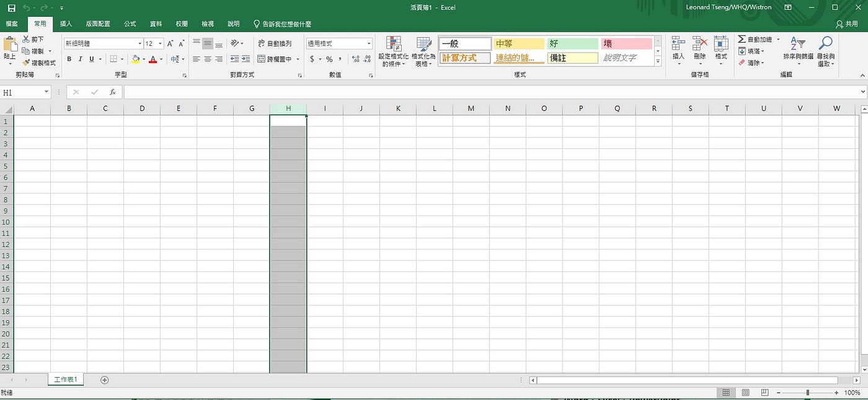Toggle Wrap Text (自動換列)
This screenshot has width=868, height=400.
[274, 43]
